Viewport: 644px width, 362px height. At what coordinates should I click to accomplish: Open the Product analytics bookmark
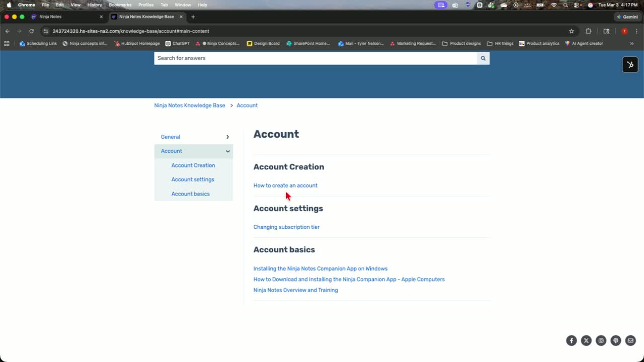tap(539, 44)
